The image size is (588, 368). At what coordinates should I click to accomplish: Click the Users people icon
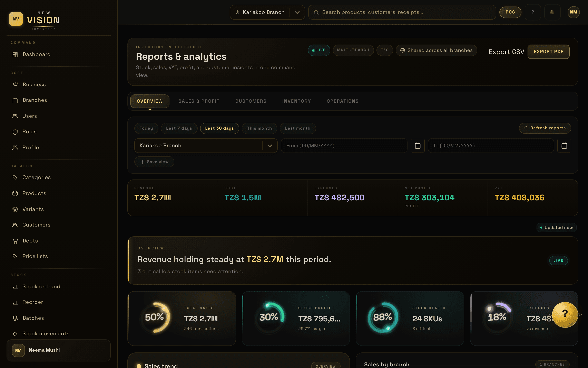pos(15,116)
